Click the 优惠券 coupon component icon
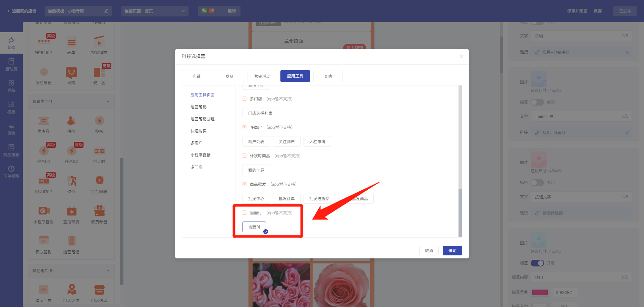The width and height of the screenshot is (644, 307). [x=43, y=121]
